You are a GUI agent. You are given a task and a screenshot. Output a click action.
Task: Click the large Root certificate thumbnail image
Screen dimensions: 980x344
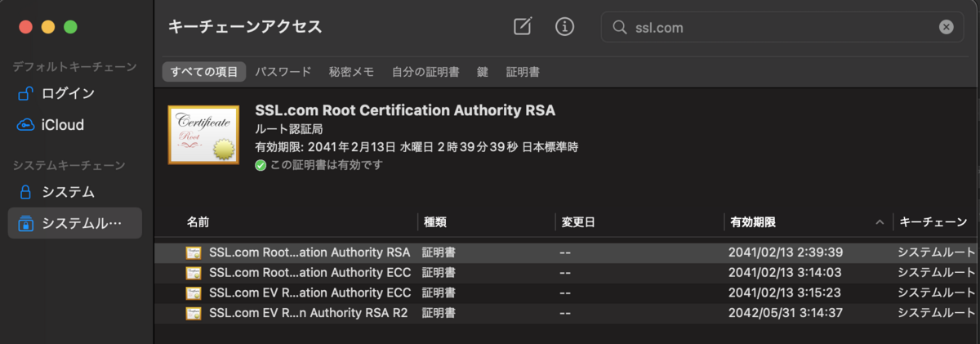point(203,135)
